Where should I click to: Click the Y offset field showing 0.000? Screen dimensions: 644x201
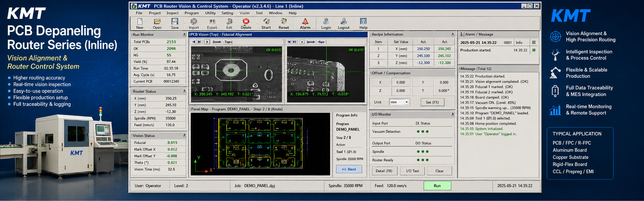tap(444, 82)
